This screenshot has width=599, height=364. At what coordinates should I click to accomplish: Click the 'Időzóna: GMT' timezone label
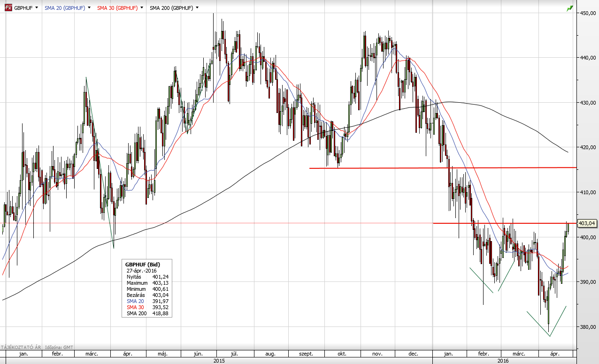tap(59, 347)
